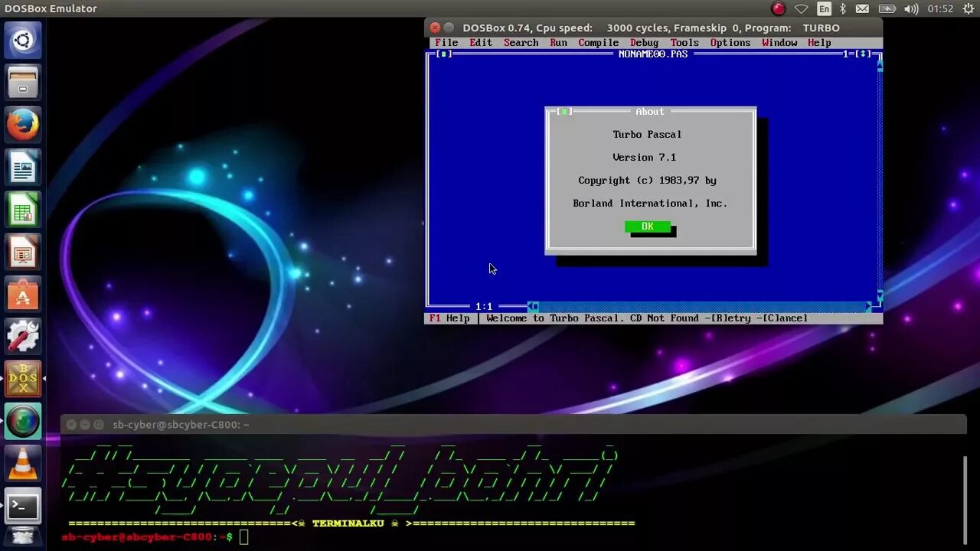Click the TERMINALKU banner text in terminal
The height and width of the screenshot is (551, 980).
point(348,523)
